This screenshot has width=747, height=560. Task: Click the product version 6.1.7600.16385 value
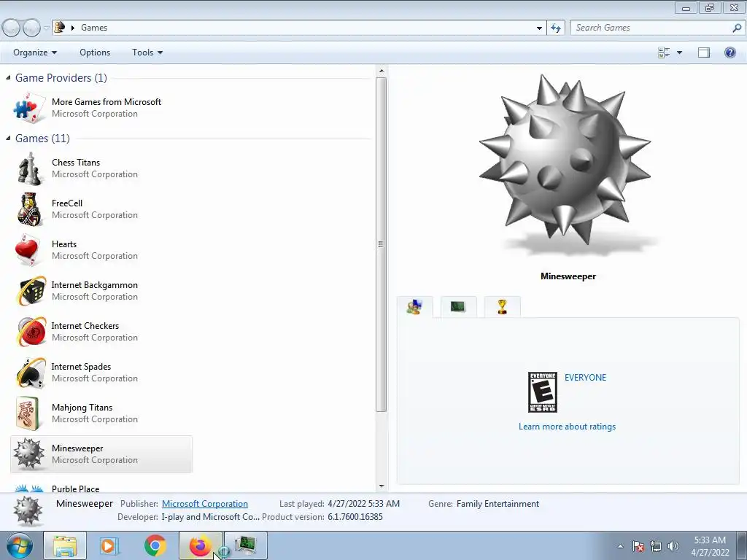click(355, 517)
